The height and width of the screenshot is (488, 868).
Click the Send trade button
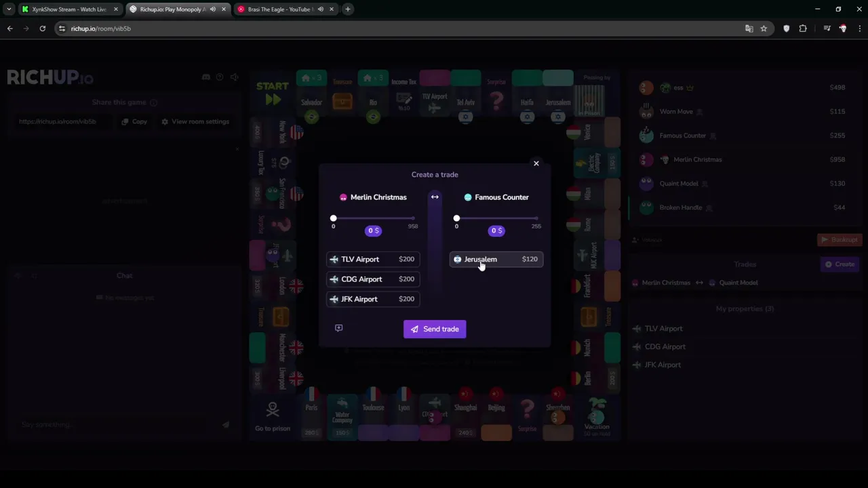pyautogui.click(x=435, y=329)
